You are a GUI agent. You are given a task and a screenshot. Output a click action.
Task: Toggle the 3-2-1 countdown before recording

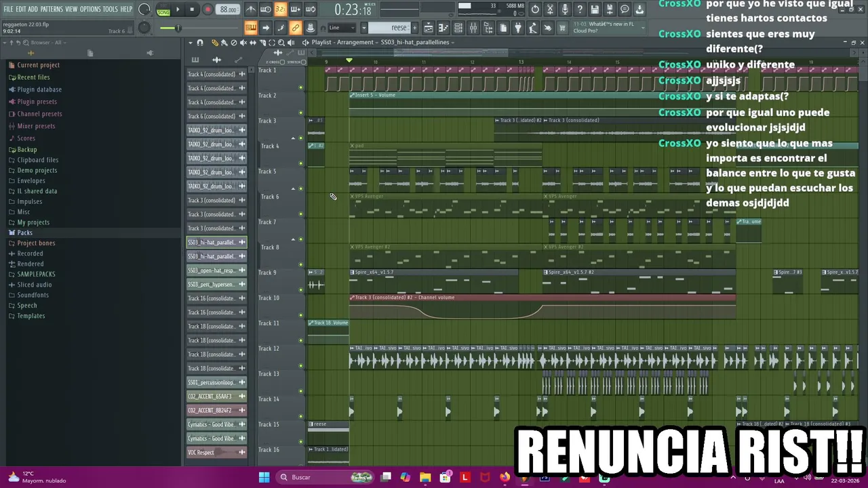coord(280,9)
